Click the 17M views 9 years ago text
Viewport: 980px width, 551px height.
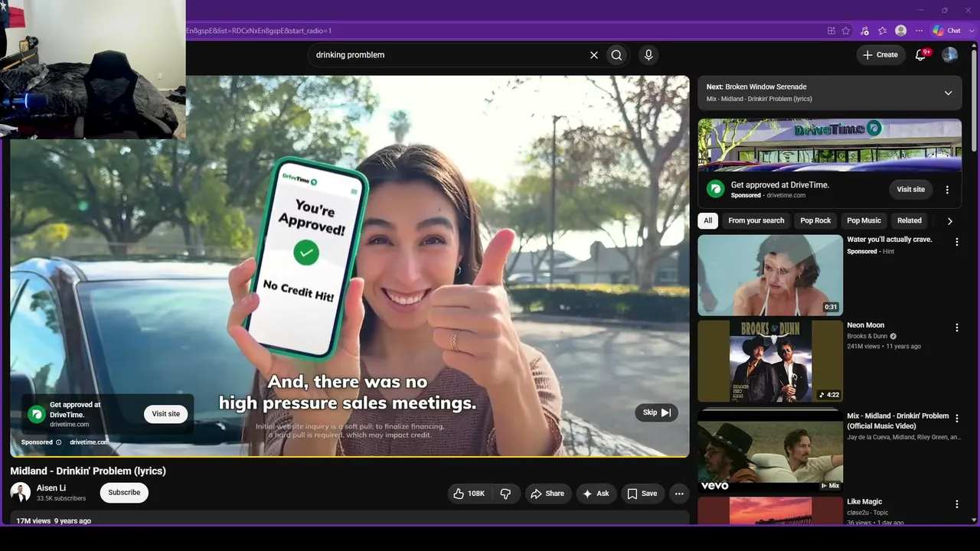[x=54, y=521]
